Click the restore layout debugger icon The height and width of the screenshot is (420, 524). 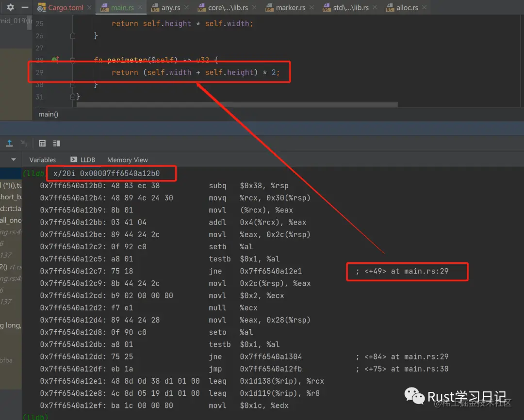pos(56,144)
